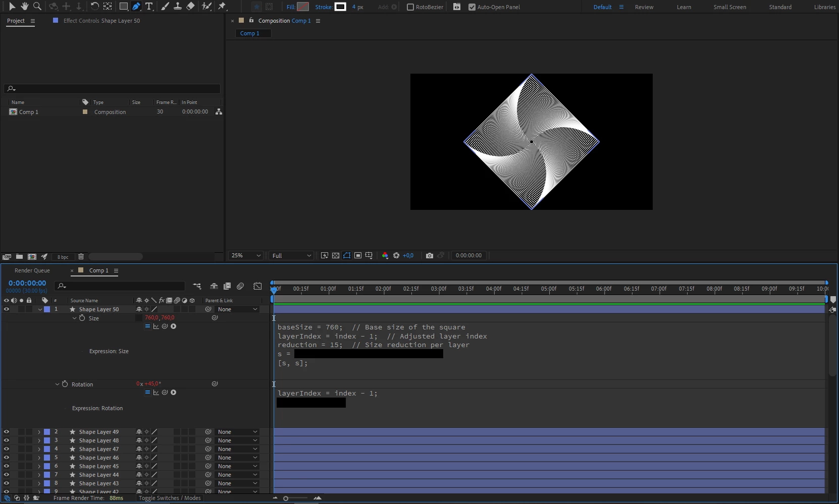Open the Fill color swatch
The width and height of the screenshot is (839, 504).
click(303, 7)
